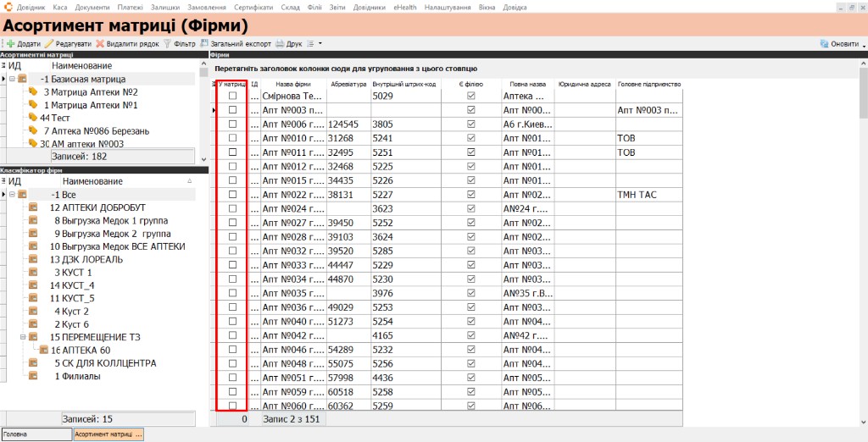Viewport: 868px width, 442px height.
Task: Click the box icon of Куст 6
Action: (33, 324)
